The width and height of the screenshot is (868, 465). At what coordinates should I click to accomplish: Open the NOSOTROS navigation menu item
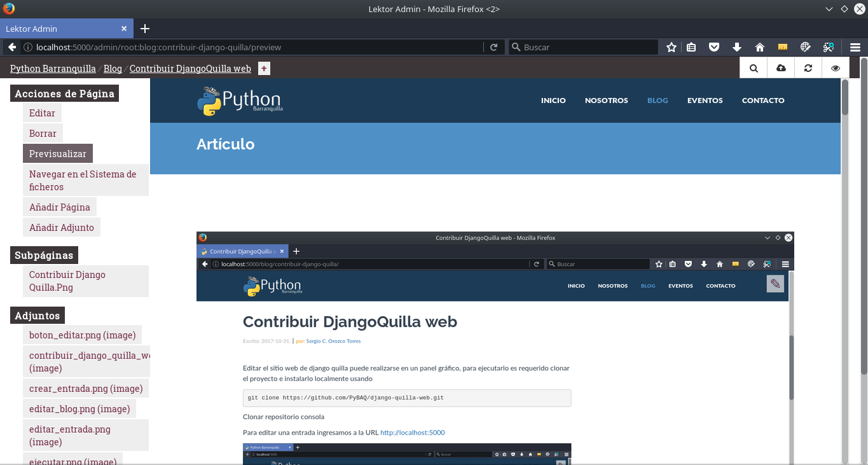pyautogui.click(x=607, y=101)
